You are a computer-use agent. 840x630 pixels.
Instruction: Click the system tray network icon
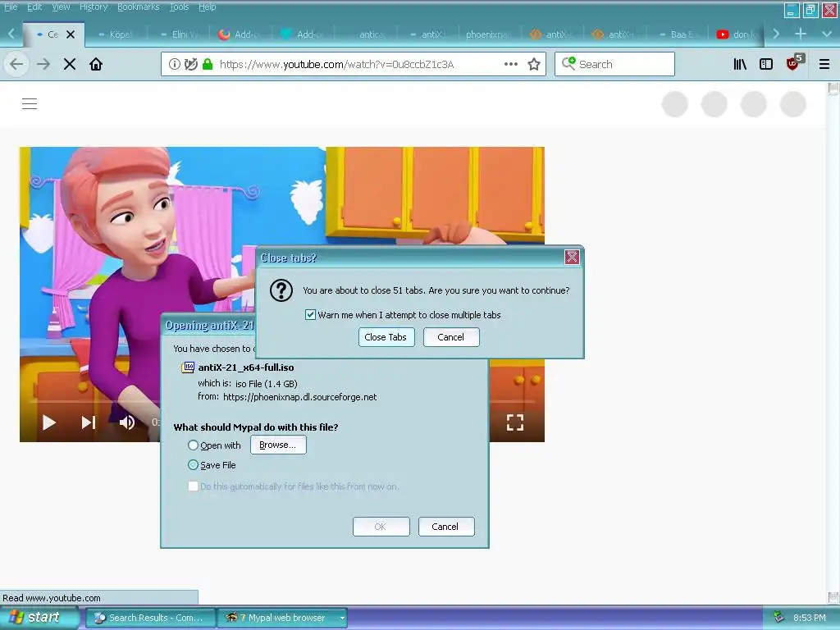point(778,618)
